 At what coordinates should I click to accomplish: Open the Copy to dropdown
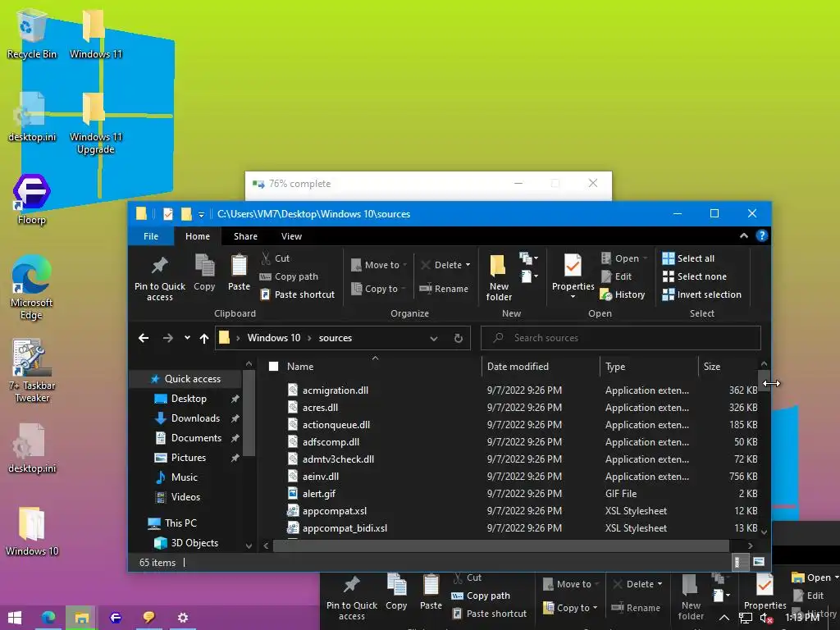[x=378, y=289]
